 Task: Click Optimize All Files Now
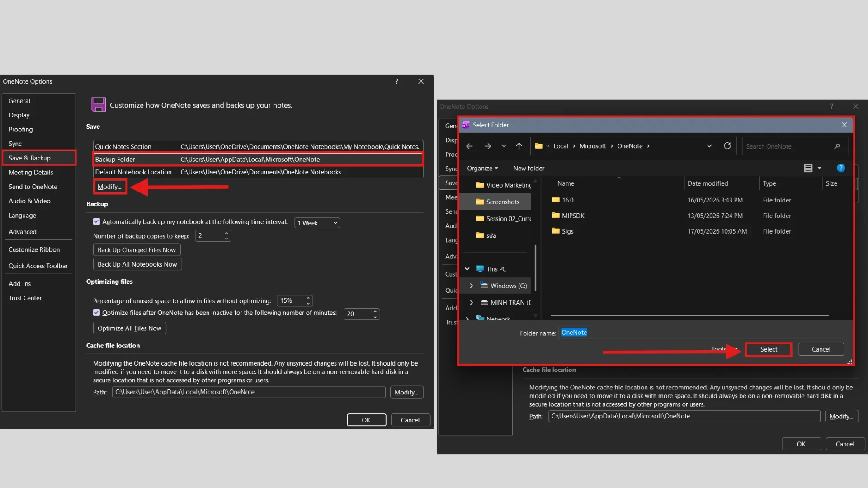pos(129,328)
